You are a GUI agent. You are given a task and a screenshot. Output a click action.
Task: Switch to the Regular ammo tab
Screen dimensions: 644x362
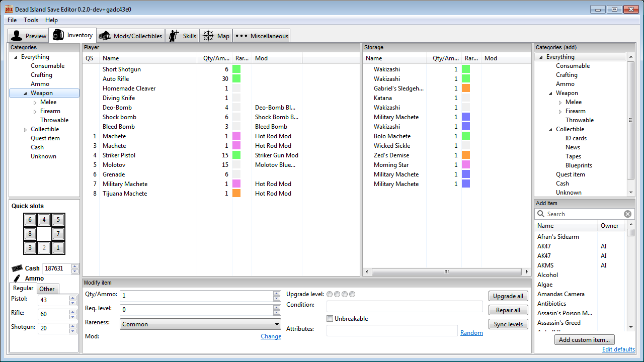click(23, 288)
